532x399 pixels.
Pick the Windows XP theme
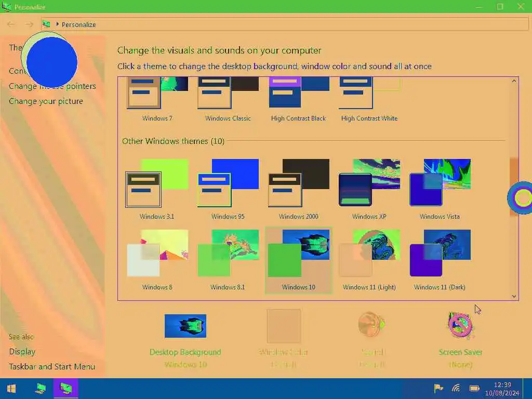[369, 190]
